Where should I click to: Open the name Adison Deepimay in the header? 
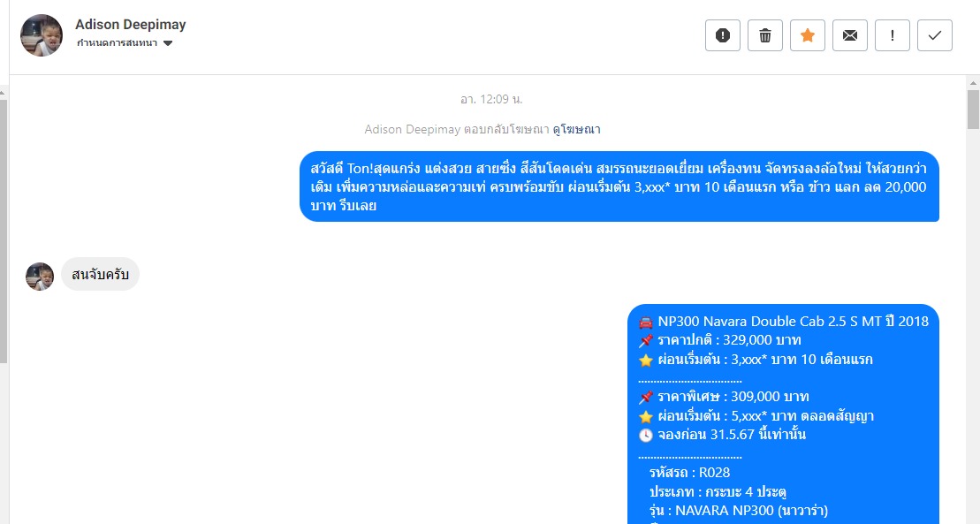point(131,25)
